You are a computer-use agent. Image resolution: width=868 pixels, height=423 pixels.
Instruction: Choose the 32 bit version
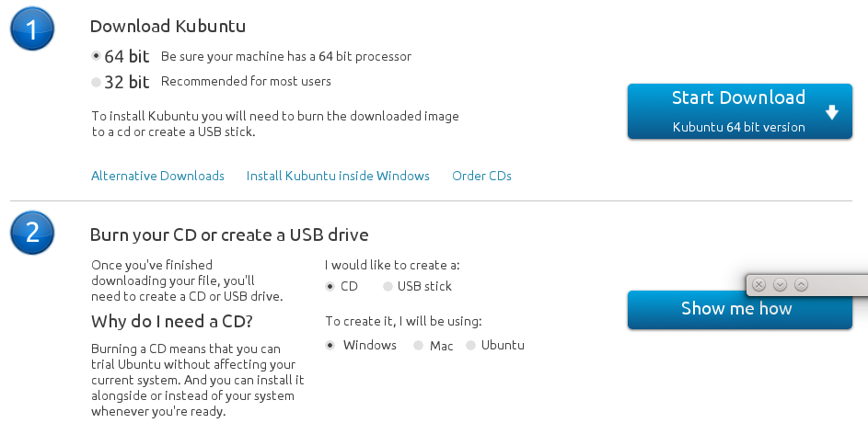point(97,82)
